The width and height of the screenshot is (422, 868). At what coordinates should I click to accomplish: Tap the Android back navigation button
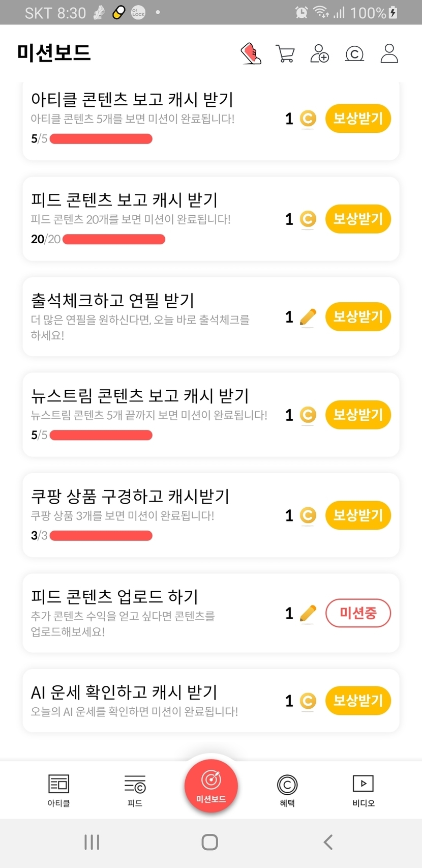[328, 842]
